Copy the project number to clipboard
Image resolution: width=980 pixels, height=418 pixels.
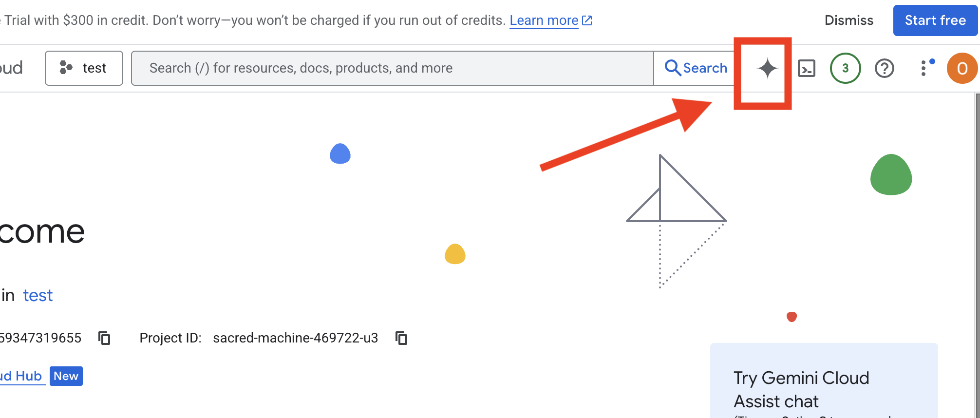pyautogui.click(x=104, y=338)
